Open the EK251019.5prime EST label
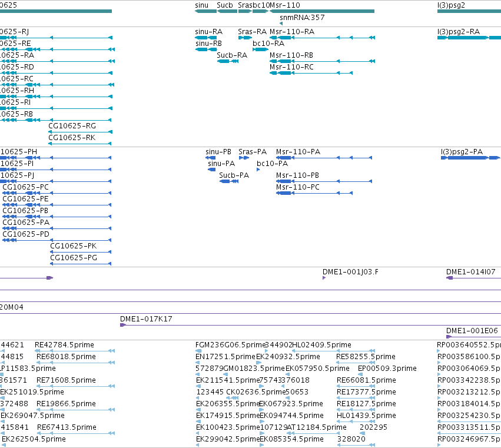The height and width of the screenshot is (448, 501). pyautogui.click(x=32, y=392)
